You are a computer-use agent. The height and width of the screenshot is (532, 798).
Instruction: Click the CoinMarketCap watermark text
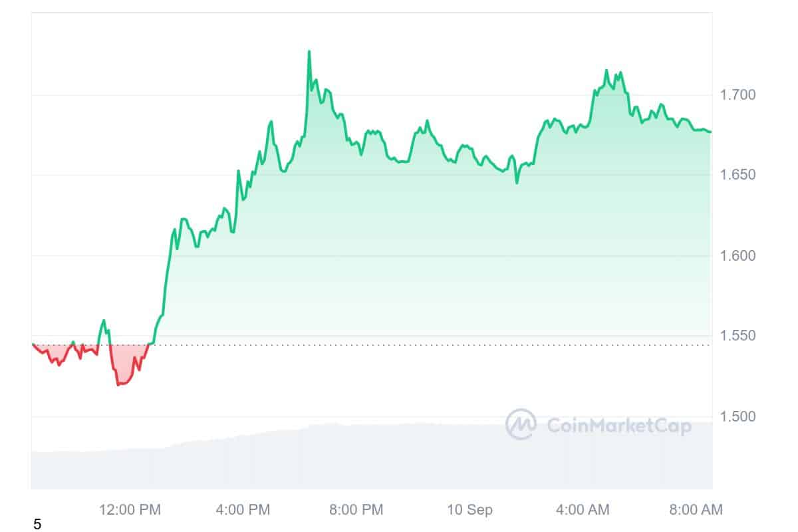[618, 426]
